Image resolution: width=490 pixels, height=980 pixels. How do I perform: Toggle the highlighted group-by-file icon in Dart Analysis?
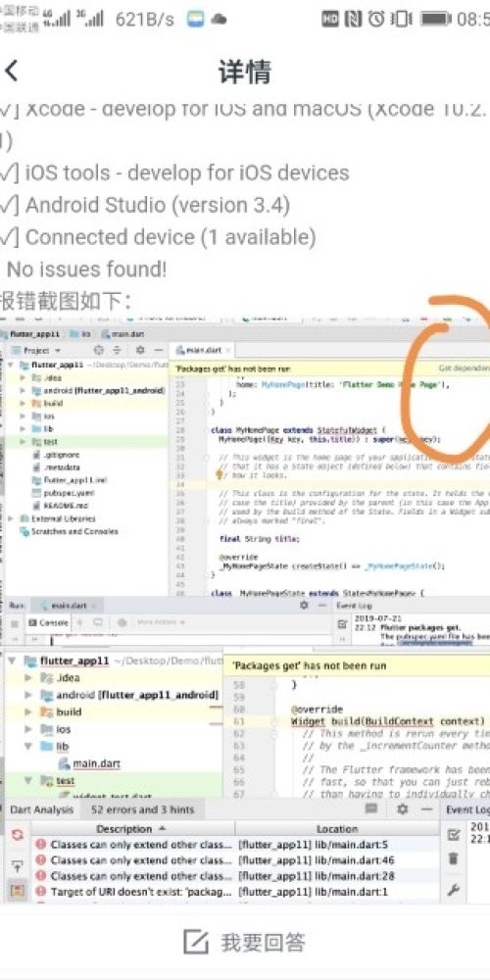pyautogui.click(x=17, y=891)
